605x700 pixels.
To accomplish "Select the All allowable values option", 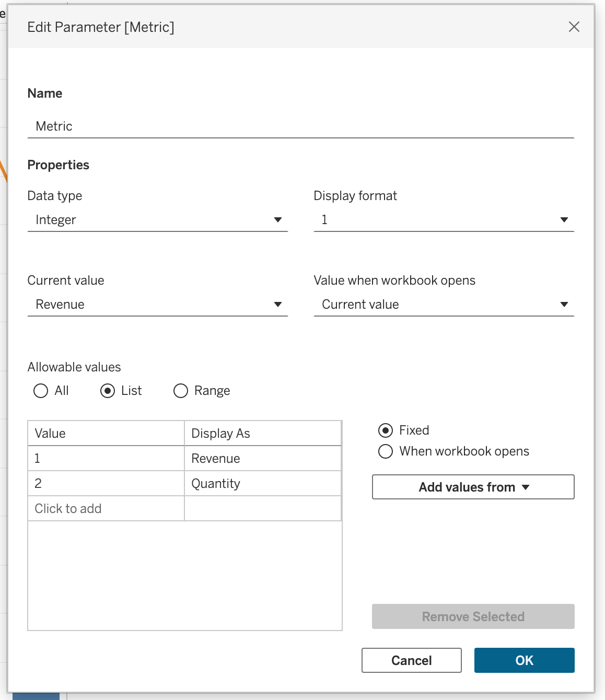I will [x=41, y=391].
